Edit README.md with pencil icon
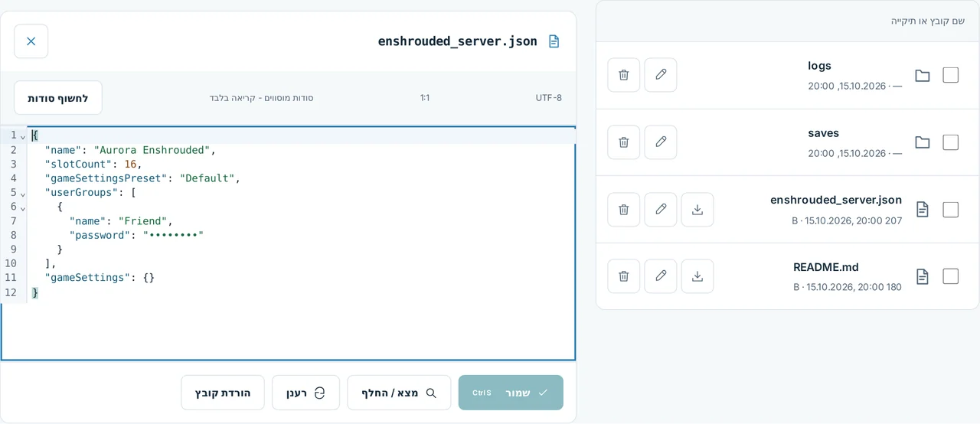 [661, 276]
